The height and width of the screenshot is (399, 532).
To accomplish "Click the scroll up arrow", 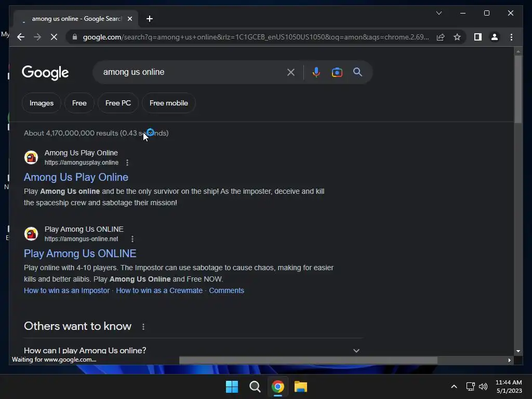I will pyautogui.click(x=518, y=51).
